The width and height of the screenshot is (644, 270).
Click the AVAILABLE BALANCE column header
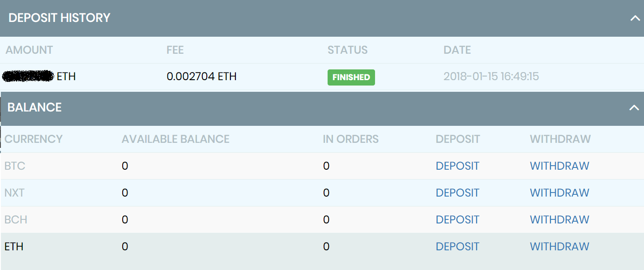tap(175, 139)
